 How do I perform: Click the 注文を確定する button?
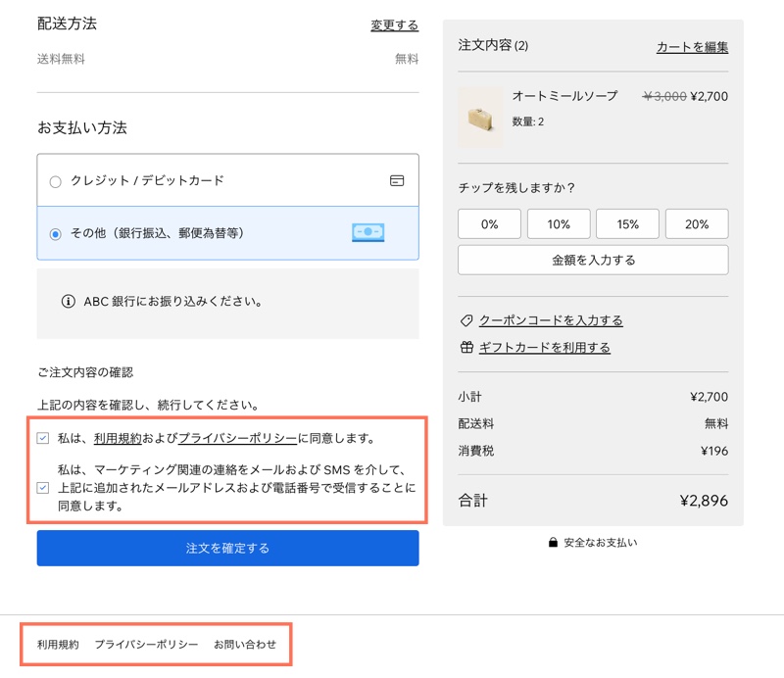point(227,548)
